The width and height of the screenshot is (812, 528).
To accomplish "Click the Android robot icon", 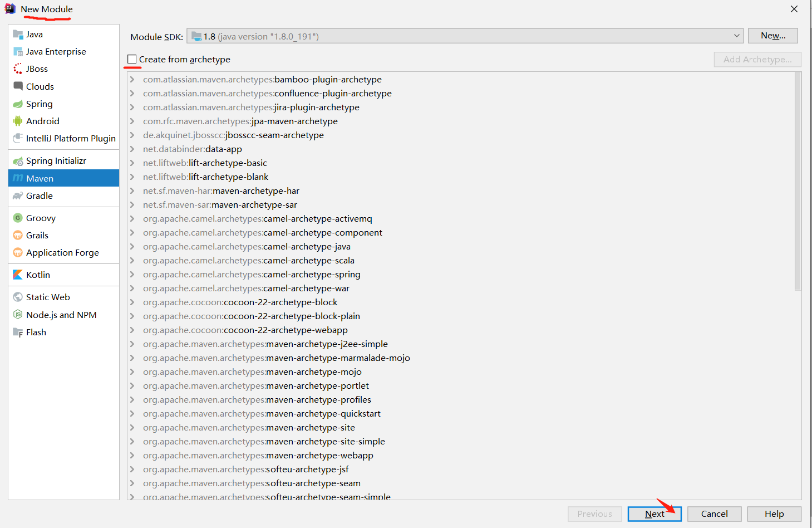I will pyautogui.click(x=18, y=121).
